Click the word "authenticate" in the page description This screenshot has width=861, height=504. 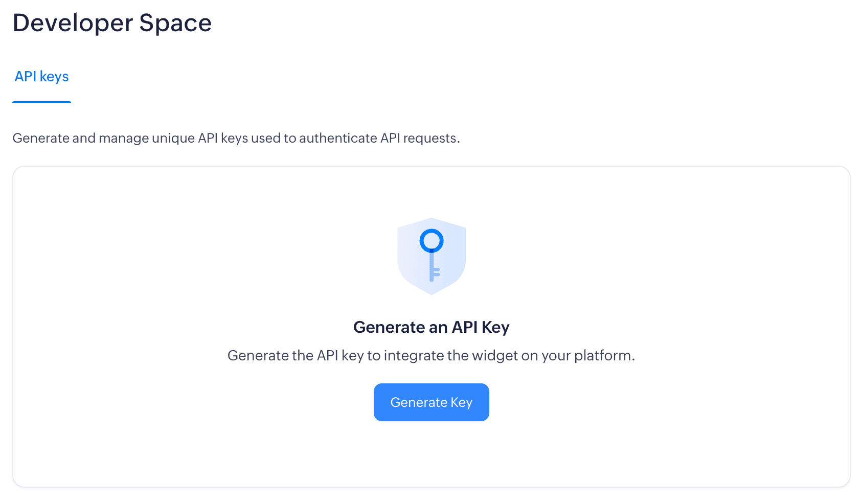[x=338, y=138]
